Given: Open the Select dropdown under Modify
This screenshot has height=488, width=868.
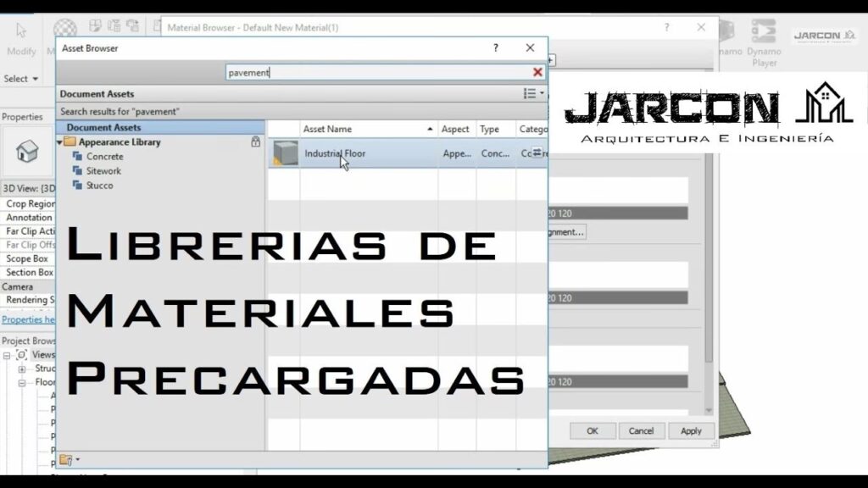Looking at the screenshot, I should pyautogui.click(x=21, y=79).
